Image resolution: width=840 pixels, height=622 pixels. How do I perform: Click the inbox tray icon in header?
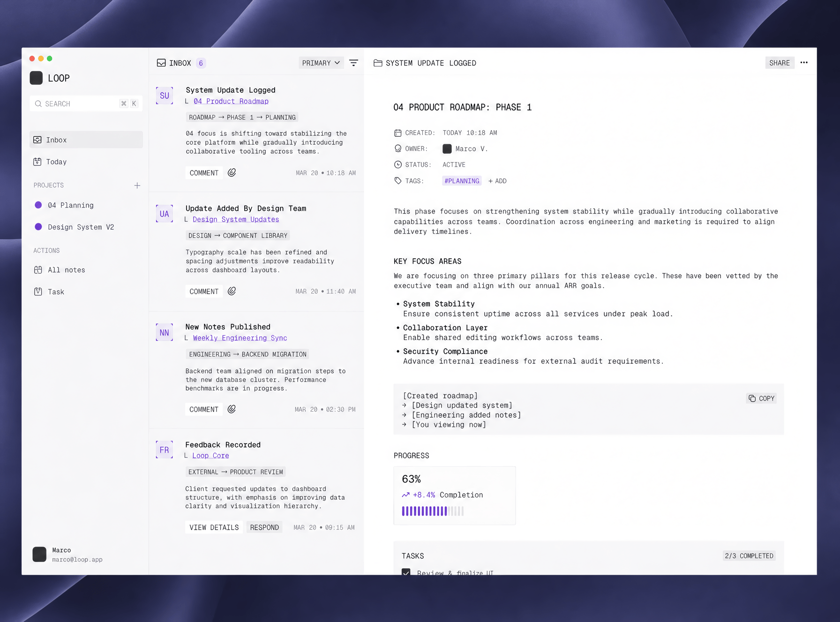coord(161,63)
